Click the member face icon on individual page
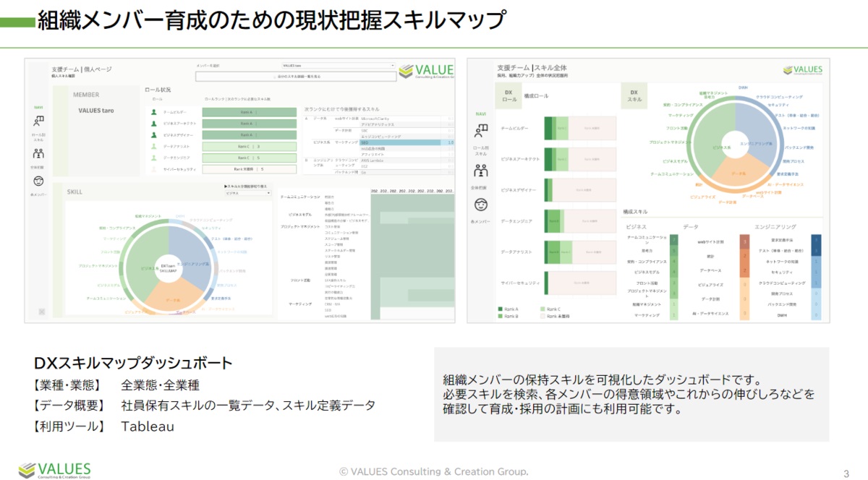The width and height of the screenshot is (868, 480). pos(38,181)
